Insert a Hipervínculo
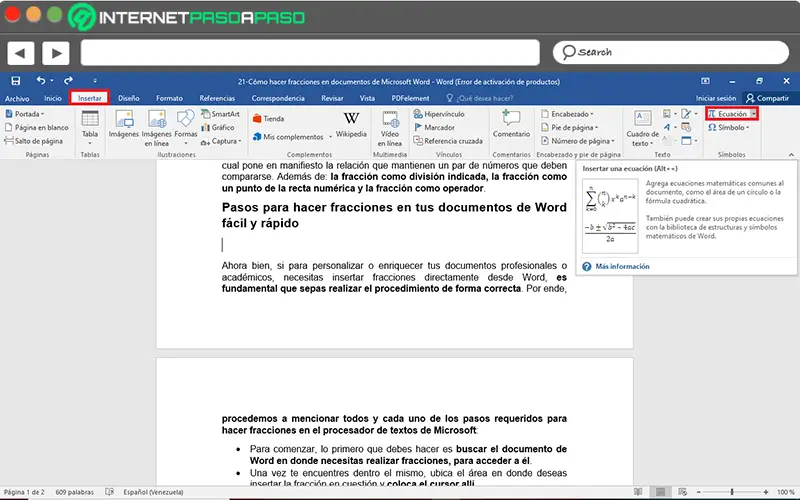The width and height of the screenshot is (800, 500). [x=439, y=114]
